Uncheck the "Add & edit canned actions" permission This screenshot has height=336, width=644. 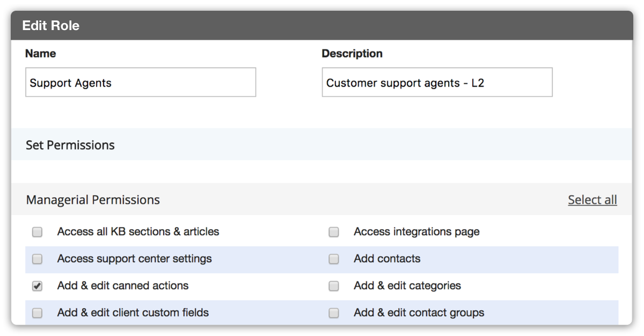(37, 286)
